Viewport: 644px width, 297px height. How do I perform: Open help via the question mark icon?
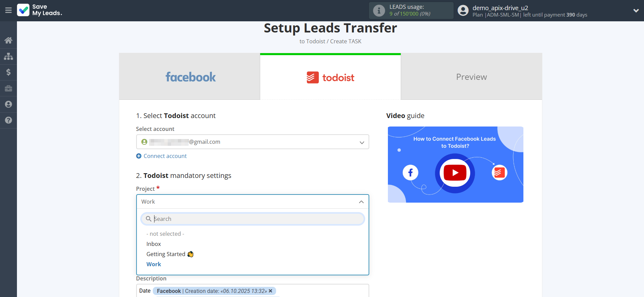pyautogui.click(x=8, y=120)
